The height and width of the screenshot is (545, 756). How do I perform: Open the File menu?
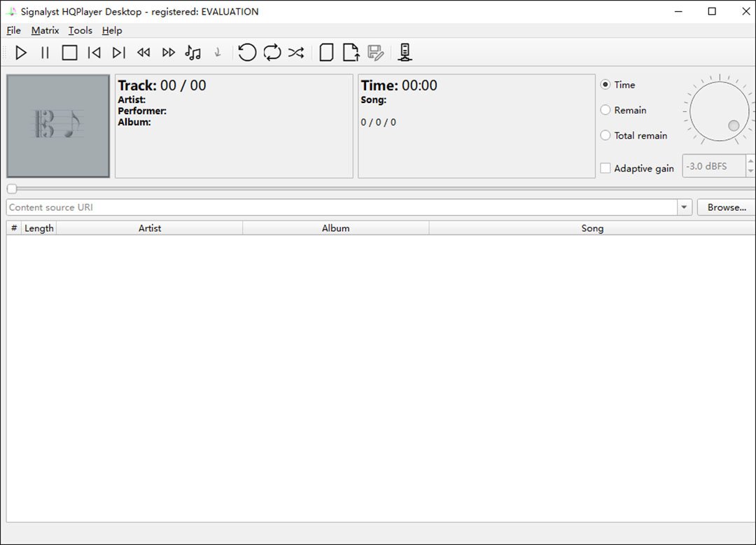click(13, 30)
